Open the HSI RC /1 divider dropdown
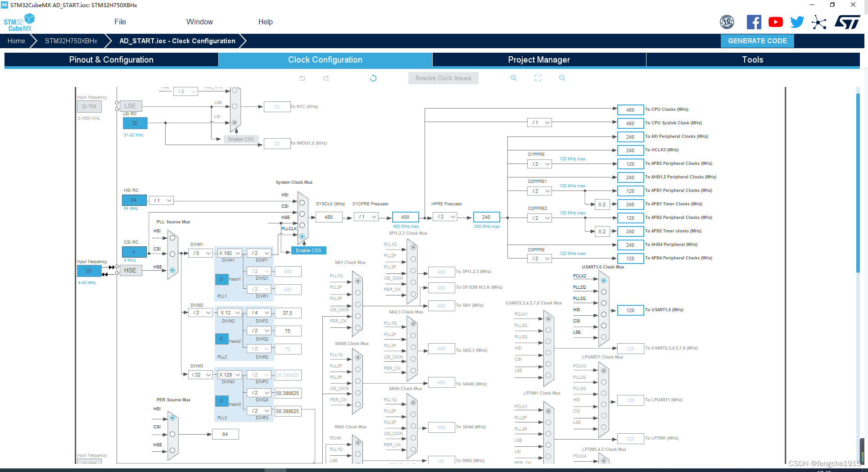The width and height of the screenshot is (868, 472). [x=161, y=200]
